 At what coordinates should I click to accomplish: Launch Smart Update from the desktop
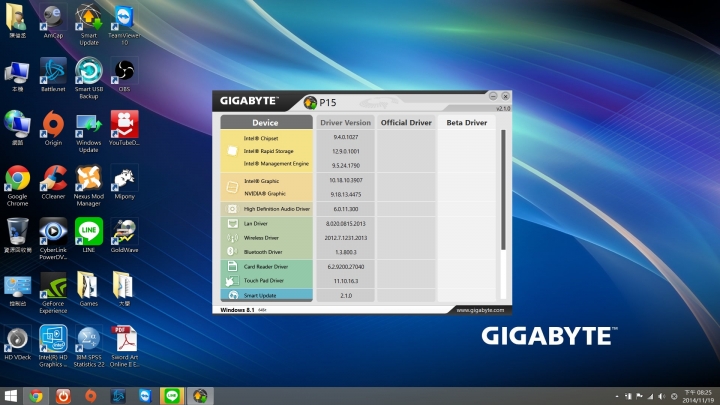(89, 24)
